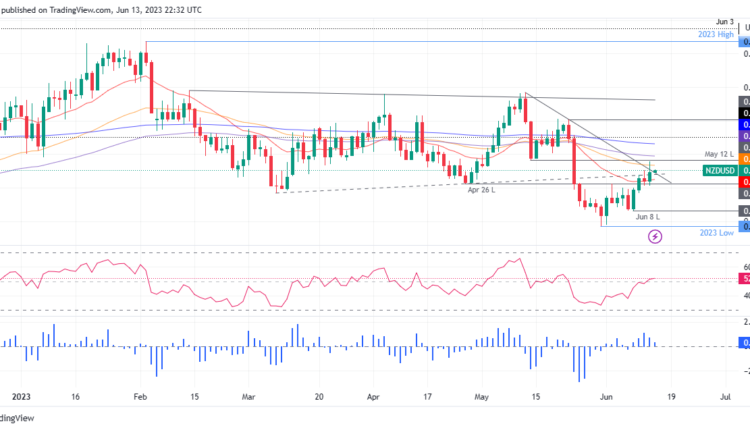Screen dimensions: 750x430
Task: Click the purple lightning bolt event icon
Action: coord(655,236)
